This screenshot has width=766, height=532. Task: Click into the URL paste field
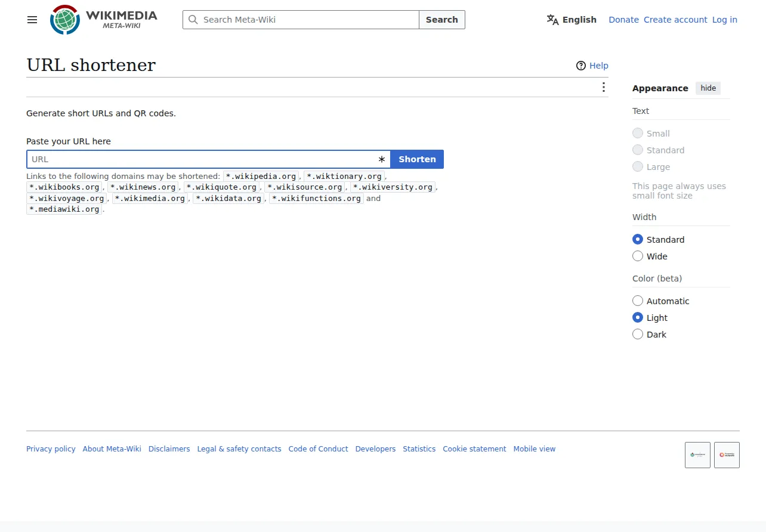click(x=208, y=159)
